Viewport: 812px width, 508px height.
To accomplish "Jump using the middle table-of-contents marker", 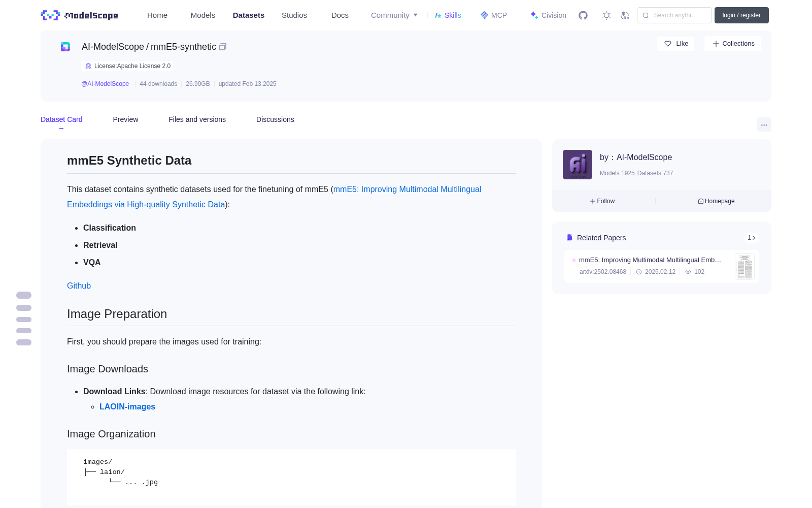I will pos(24,320).
